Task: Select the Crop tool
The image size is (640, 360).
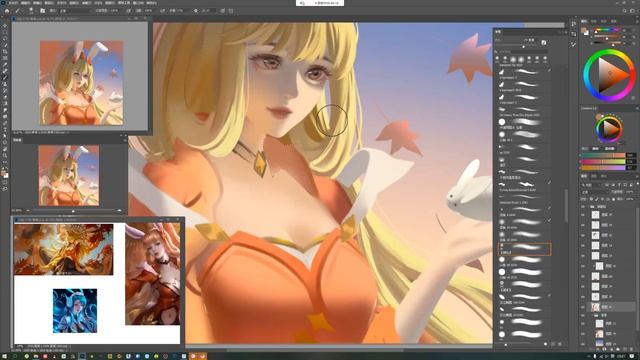Action: [x=5, y=52]
